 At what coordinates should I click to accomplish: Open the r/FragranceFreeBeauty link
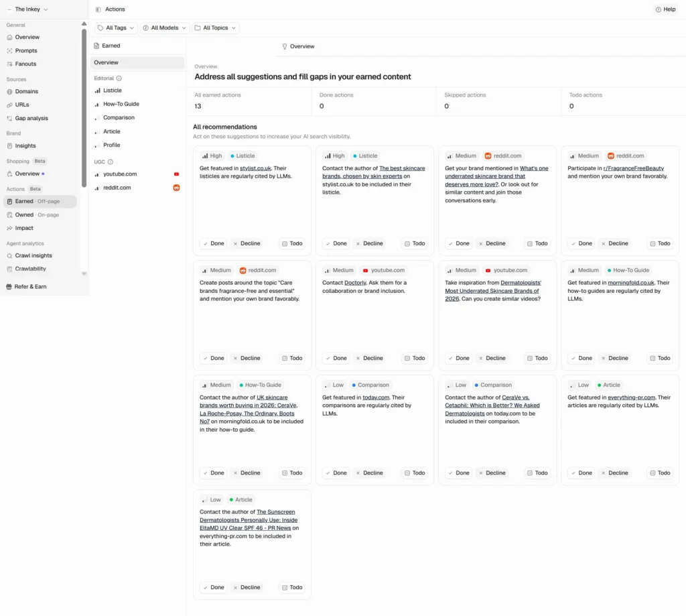point(634,168)
